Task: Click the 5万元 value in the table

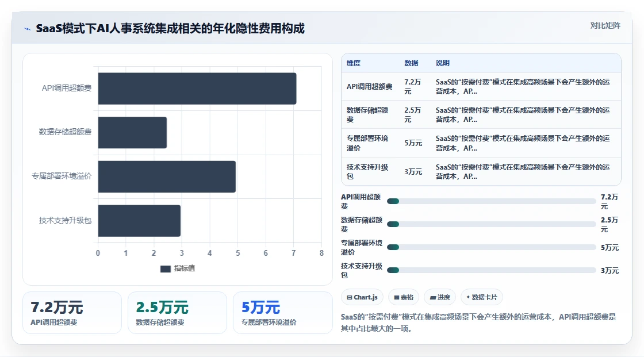Action: click(413, 143)
